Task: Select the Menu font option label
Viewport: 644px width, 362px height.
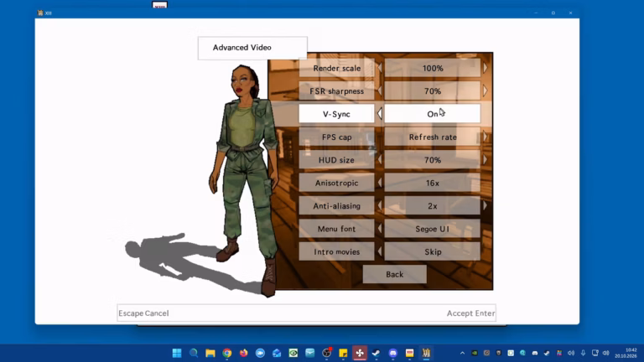Action: coord(337,229)
